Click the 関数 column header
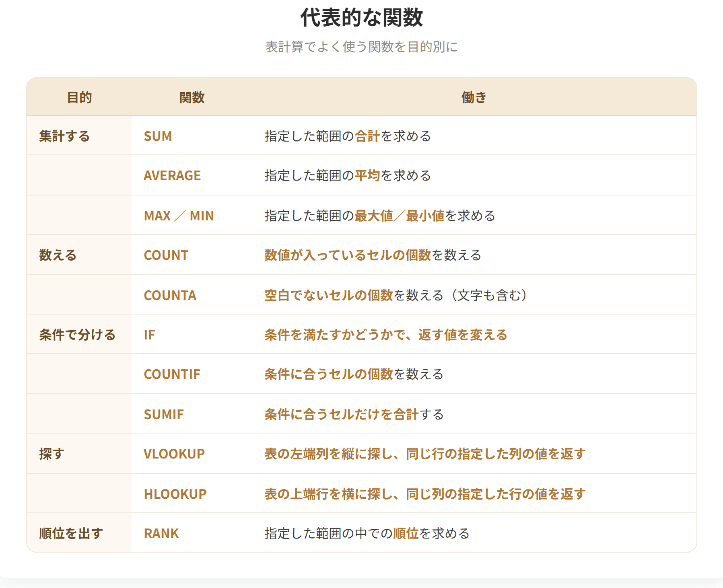This screenshot has width=723, height=588. 192,97
